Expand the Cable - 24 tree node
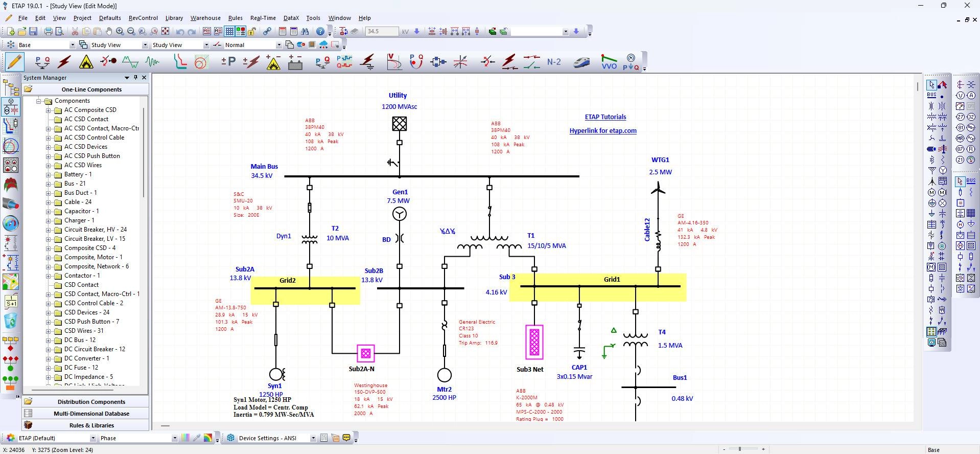980x454 pixels. [x=49, y=202]
